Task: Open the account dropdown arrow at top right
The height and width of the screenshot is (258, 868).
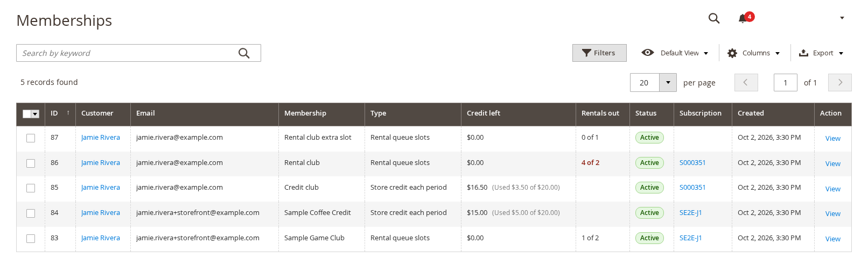Action: point(842,18)
